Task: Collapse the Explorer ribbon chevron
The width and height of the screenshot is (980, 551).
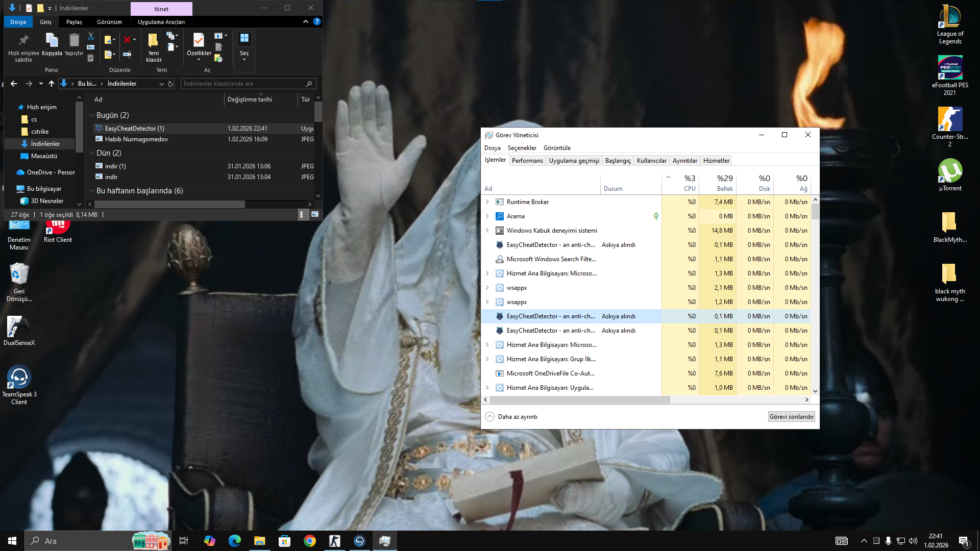Action: [x=306, y=21]
